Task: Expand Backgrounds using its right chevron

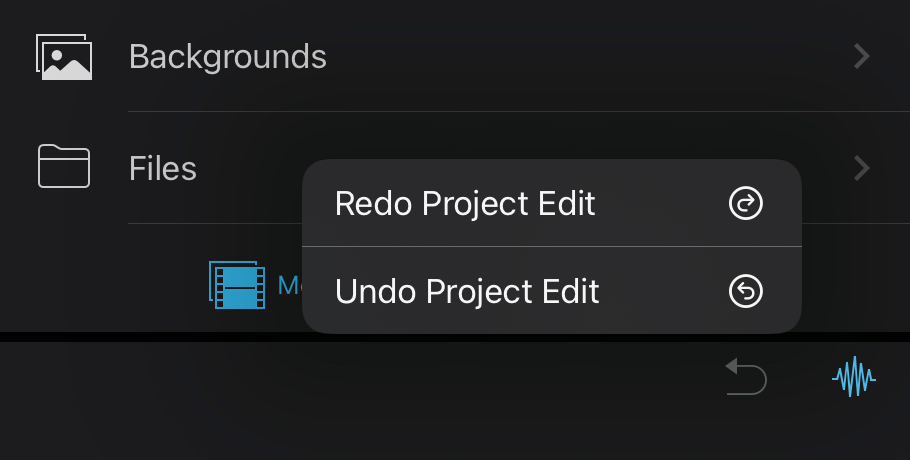Action: click(x=862, y=56)
